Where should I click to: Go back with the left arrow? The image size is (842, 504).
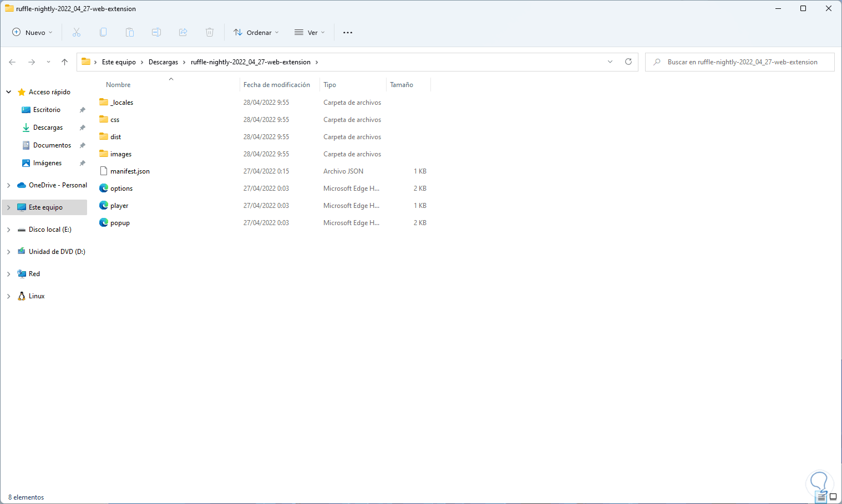point(12,62)
